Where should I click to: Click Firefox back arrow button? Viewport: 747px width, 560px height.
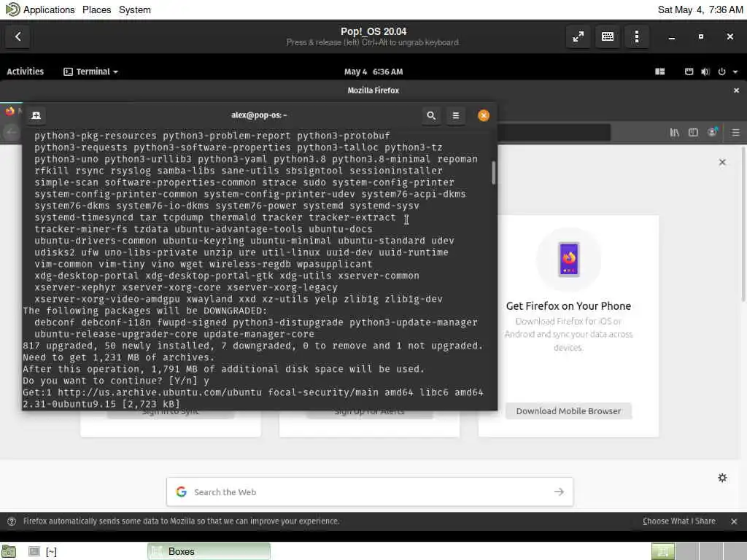coord(10,133)
